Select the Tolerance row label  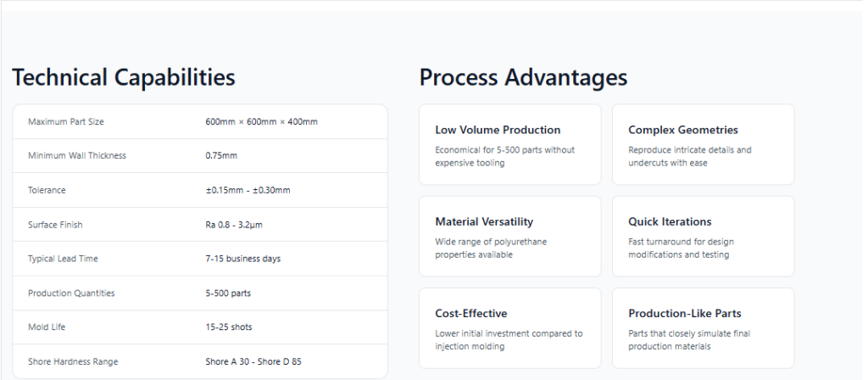47,190
